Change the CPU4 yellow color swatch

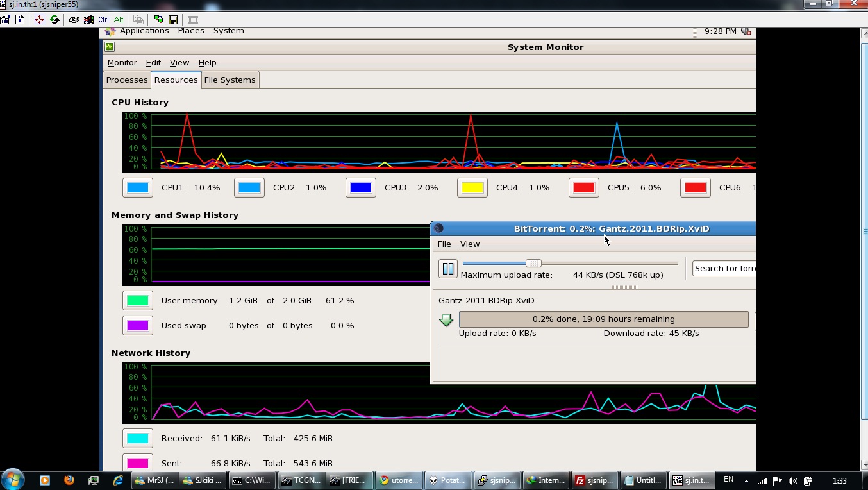tap(472, 188)
